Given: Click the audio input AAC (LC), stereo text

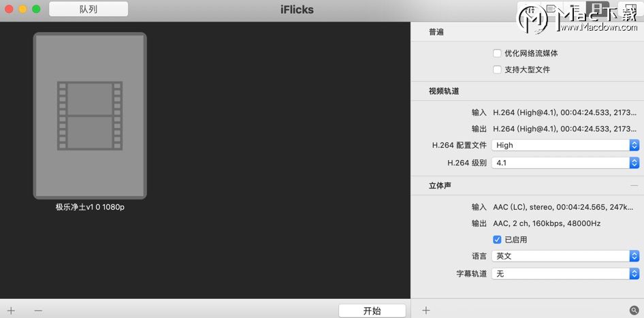Looking at the screenshot, I should click(563, 207).
